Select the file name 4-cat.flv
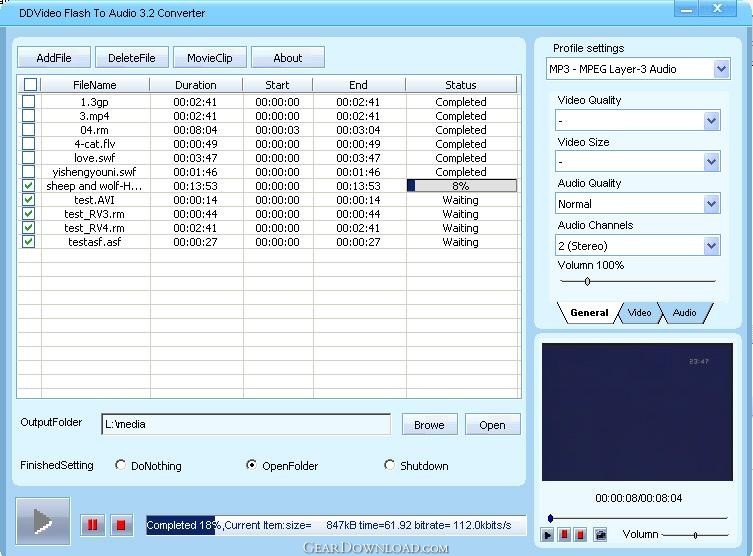The image size is (753, 556). coord(95,144)
